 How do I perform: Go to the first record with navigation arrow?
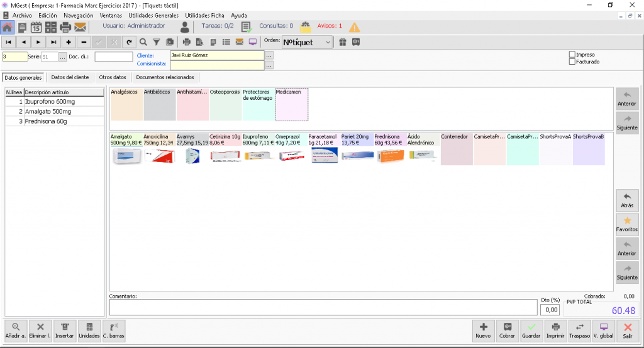[8, 42]
